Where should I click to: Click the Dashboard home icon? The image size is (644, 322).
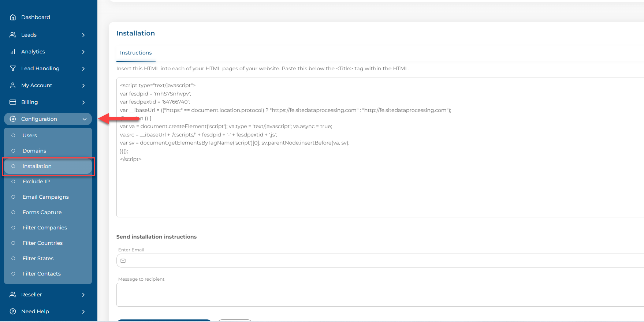13,17
